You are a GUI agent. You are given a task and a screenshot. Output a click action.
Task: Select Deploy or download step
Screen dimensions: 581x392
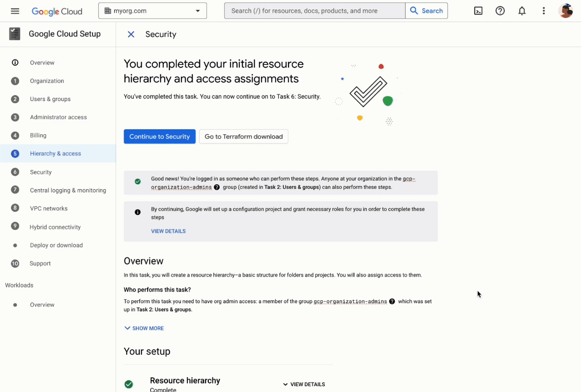(x=56, y=246)
